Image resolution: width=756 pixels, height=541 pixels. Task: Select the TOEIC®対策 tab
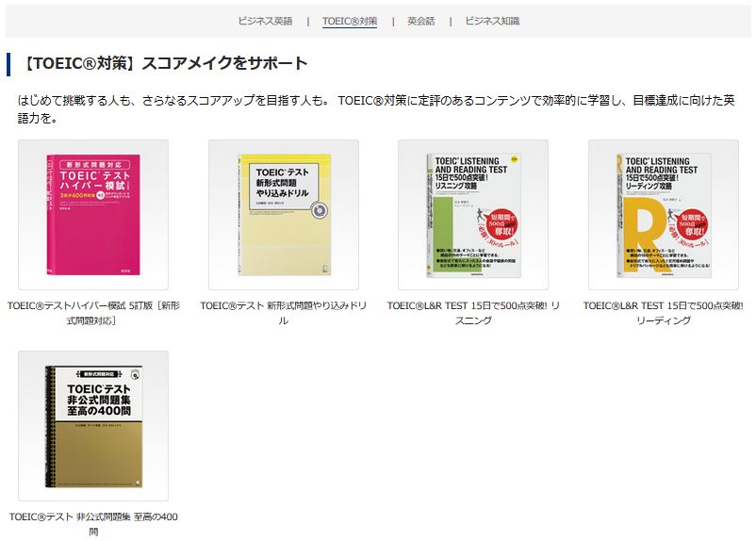pyautogui.click(x=350, y=22)
